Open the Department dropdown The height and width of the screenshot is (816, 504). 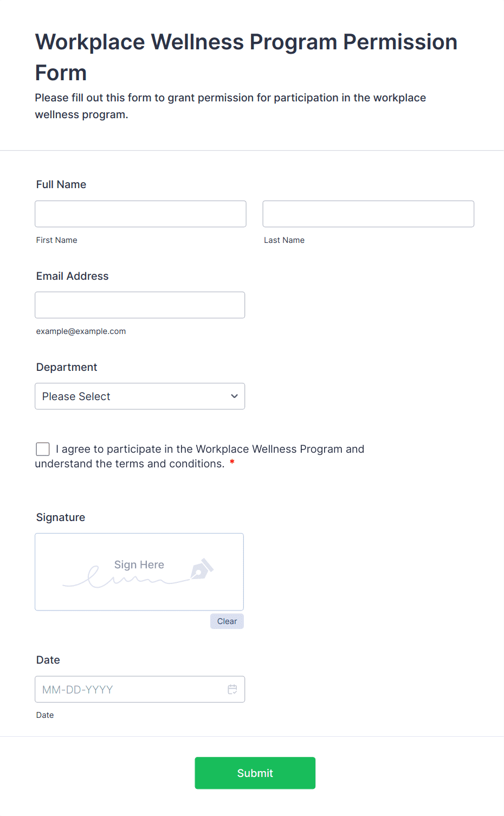(140, 396)
